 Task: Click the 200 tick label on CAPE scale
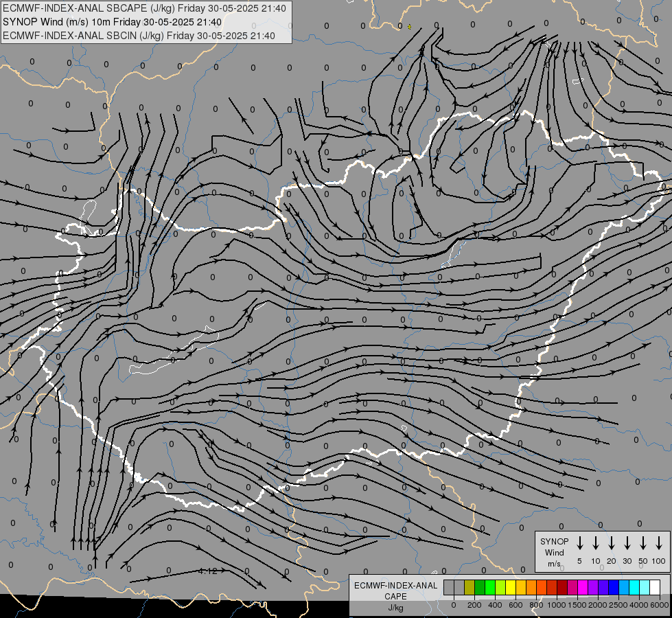[474, 605]
